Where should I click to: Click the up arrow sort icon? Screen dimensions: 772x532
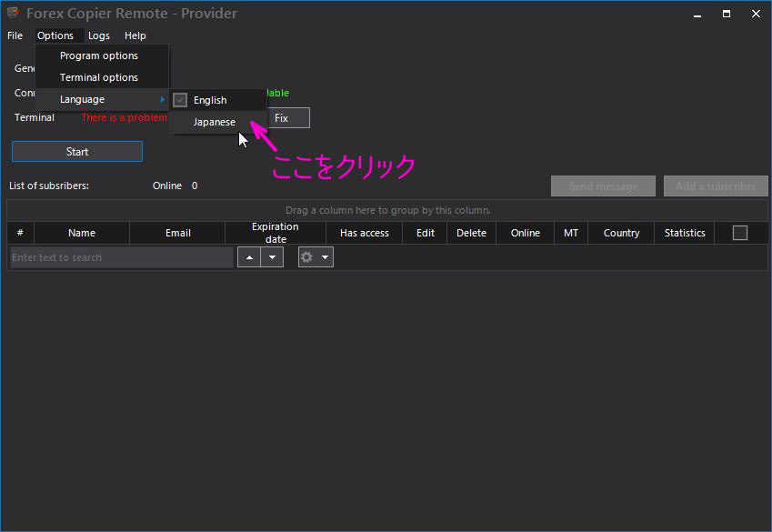pyautogui.click(x=249, y=256)
